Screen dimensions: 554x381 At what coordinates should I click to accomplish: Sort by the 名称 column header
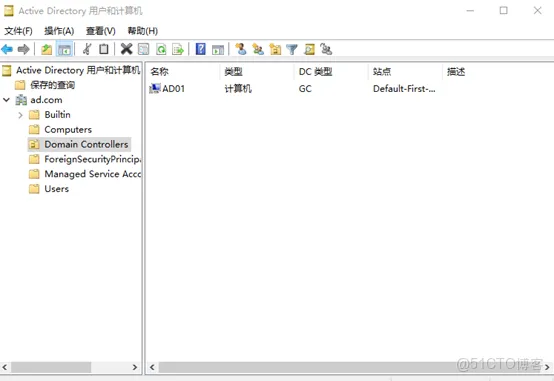pos(183,72)
